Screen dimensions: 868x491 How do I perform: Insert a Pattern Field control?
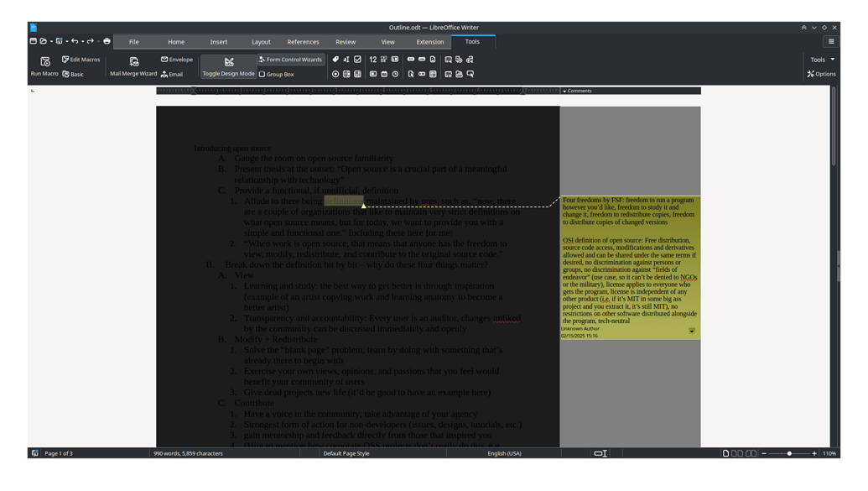pos(372,74)
